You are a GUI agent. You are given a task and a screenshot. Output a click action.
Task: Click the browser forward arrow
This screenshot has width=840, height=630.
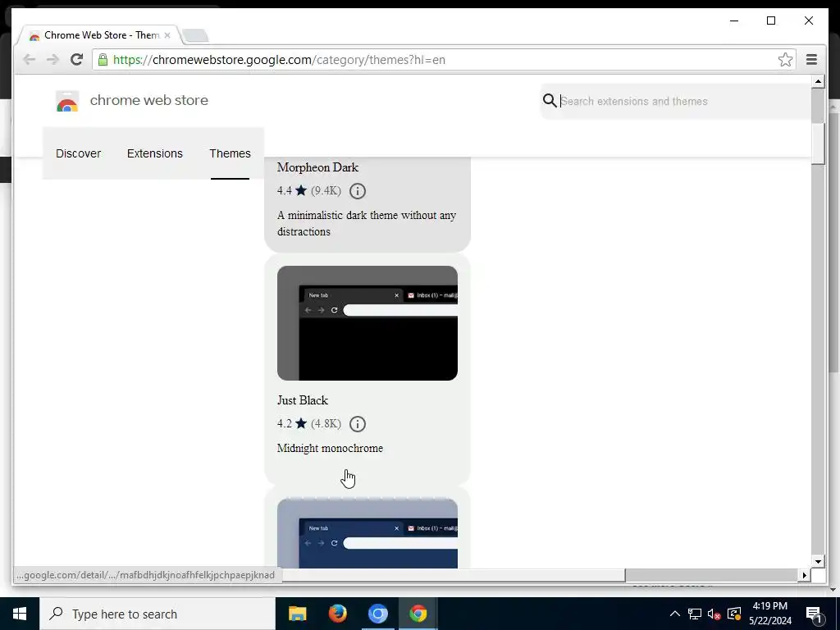(52, 59)
